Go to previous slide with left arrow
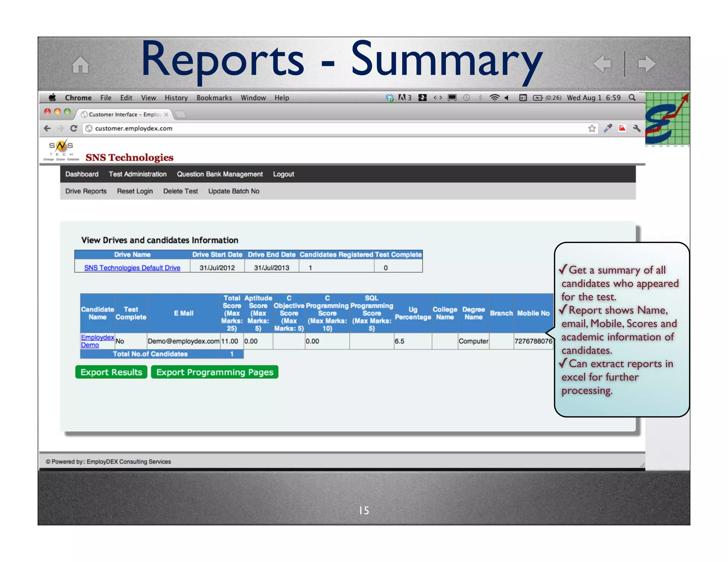The height and width of the screenshot is (562, 728). pos(603,64)
